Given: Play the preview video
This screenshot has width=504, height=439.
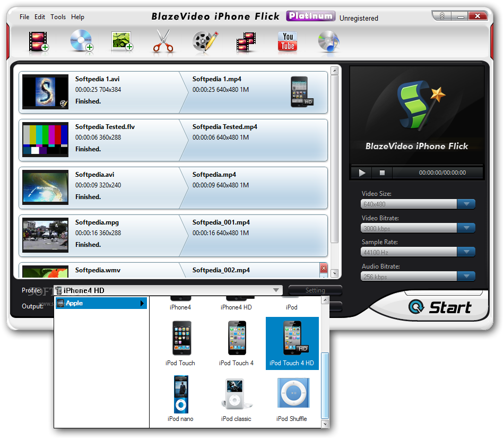Looking at the screenshot, I should coord(362,173).
